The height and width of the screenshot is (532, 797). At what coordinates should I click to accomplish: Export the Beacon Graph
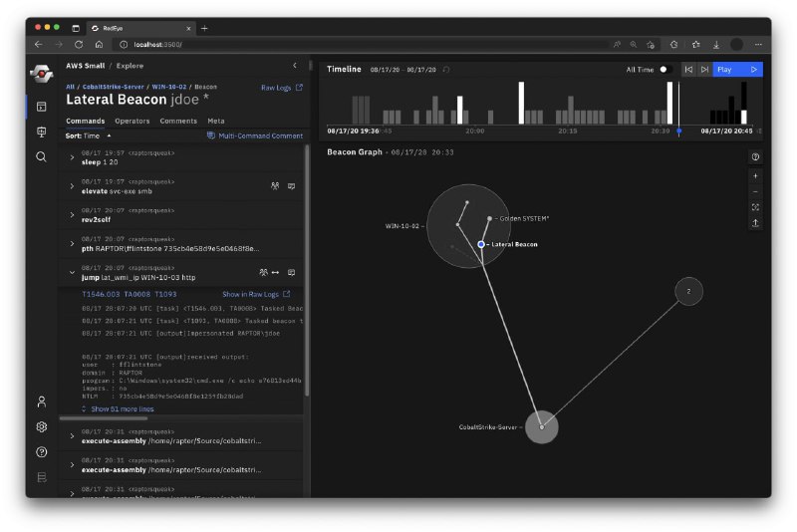pos(755,223)
